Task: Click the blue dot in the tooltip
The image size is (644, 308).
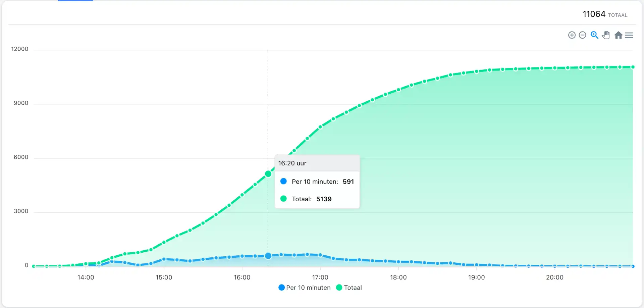Action: click(283, 181)
